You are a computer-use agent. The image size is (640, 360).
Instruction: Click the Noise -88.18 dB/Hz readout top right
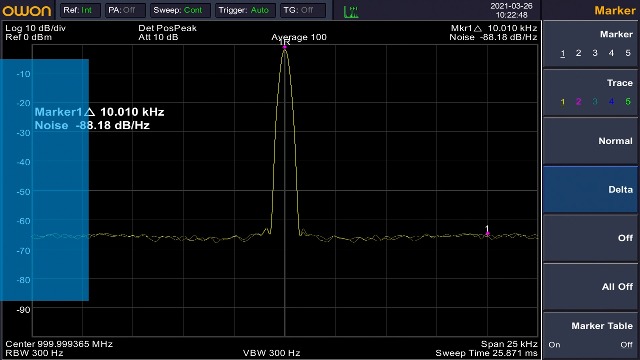click(493, 37)
